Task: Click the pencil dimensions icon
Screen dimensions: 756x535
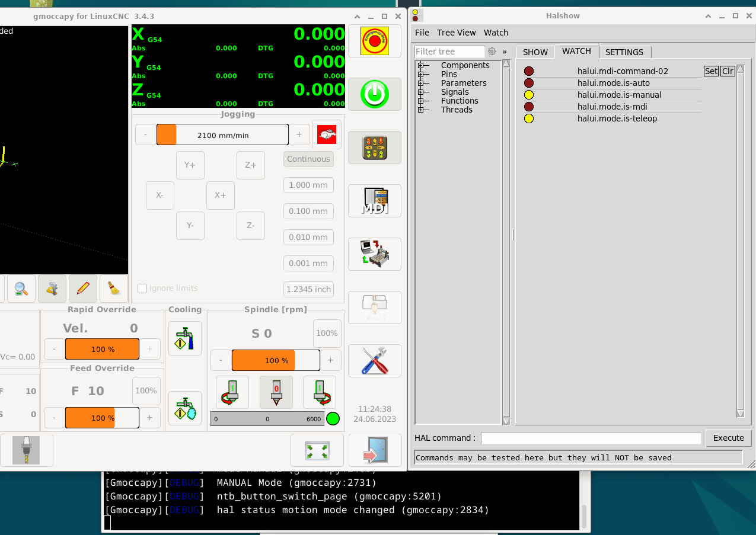Action: [83, 289]
